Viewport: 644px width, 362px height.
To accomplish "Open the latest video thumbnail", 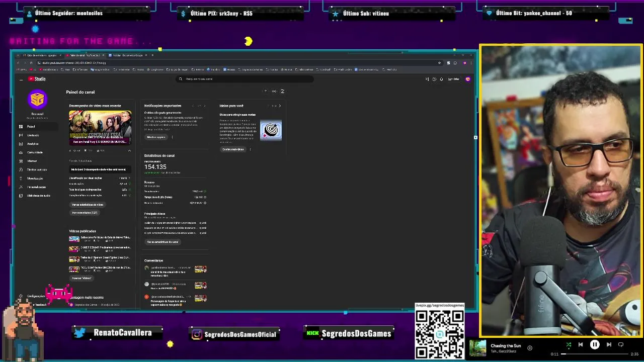I will point(100,127).
